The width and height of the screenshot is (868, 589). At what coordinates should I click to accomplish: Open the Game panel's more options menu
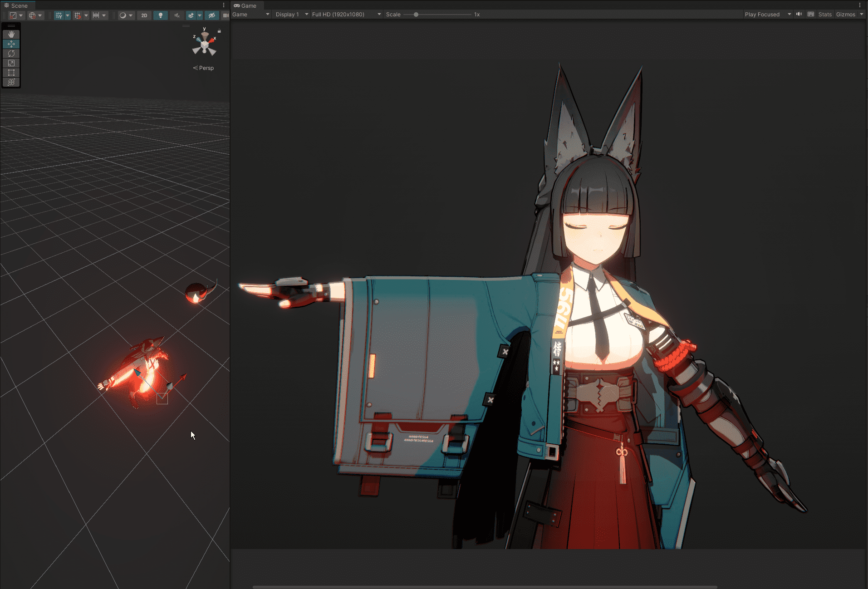[860, 5]
